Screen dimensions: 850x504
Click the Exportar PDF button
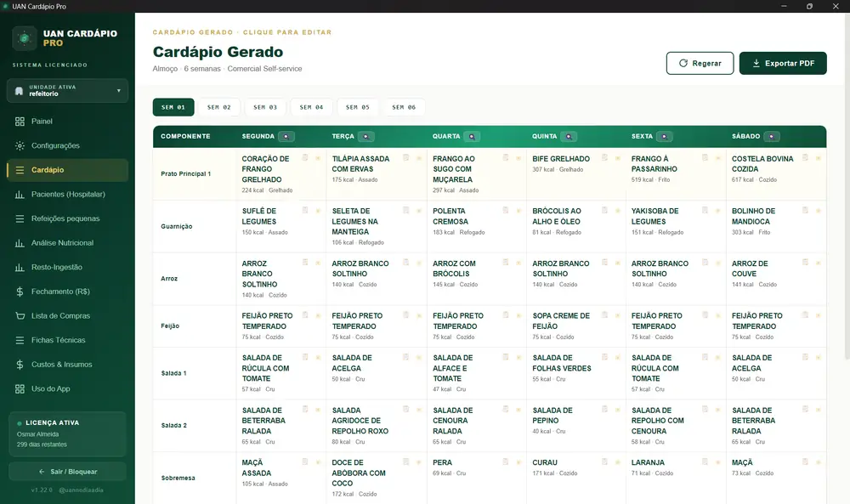point(783,64)
